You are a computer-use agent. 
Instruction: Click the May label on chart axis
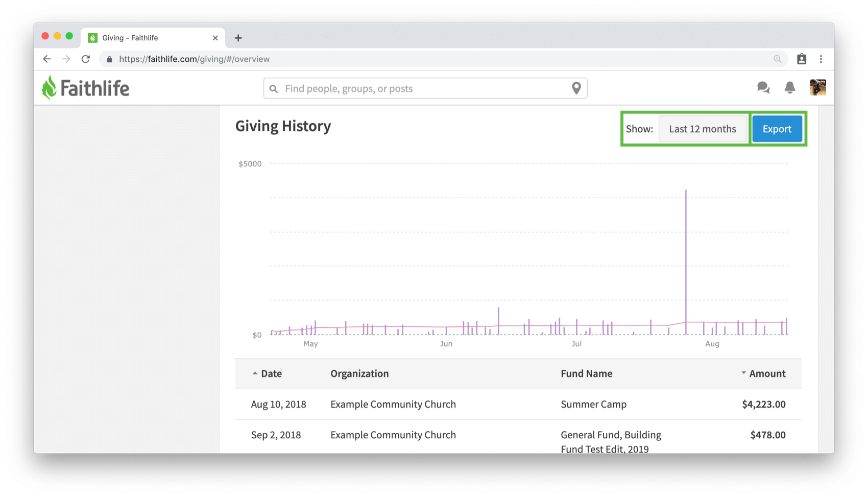(x=310, y=344)
